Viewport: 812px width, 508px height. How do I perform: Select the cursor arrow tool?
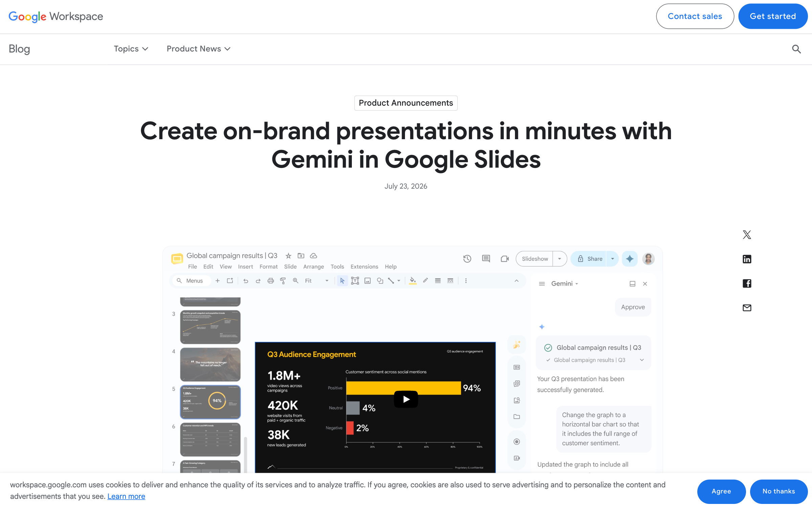[342, 281]
